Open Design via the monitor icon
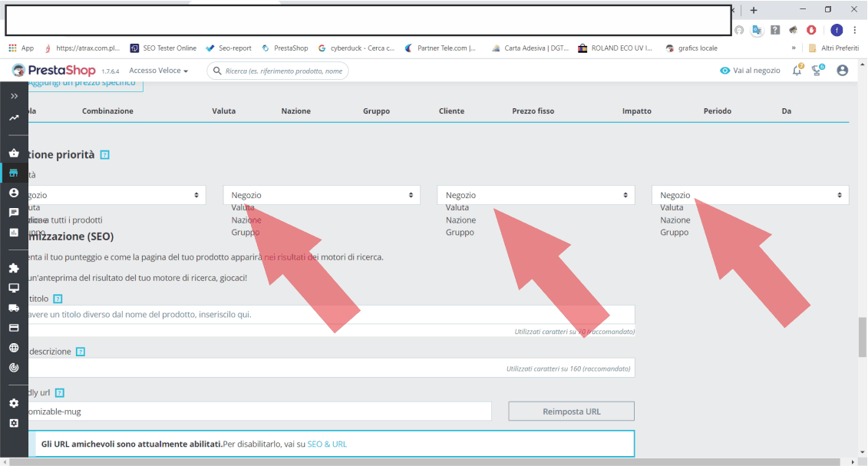 (14, 288)
